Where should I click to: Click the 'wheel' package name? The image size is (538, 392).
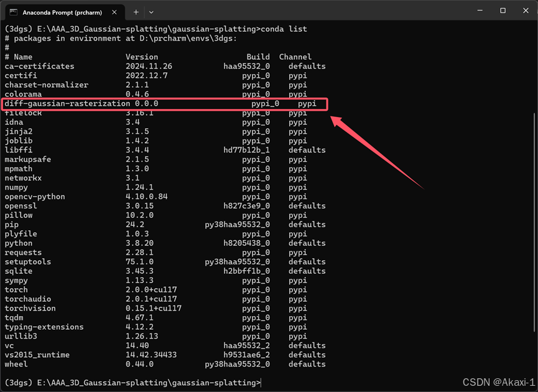point(16,364)
